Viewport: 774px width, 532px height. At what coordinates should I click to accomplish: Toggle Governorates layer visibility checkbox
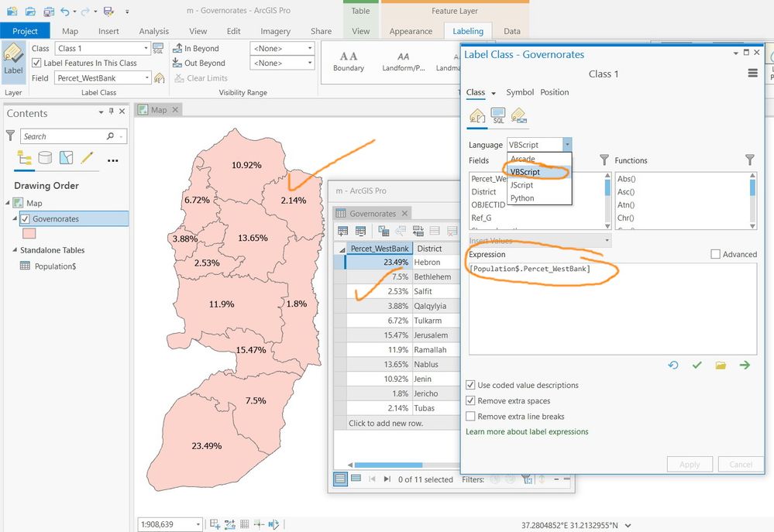coord(25,218)
